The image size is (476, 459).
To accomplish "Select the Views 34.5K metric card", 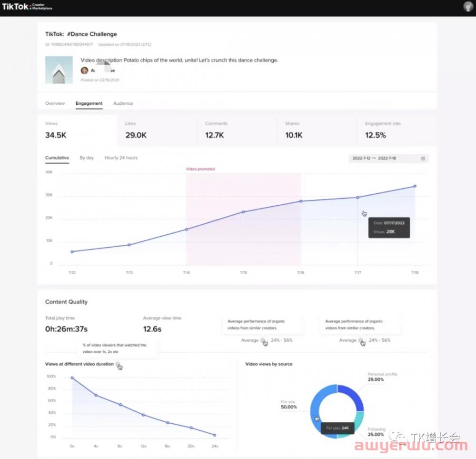I will coord(78,131).
